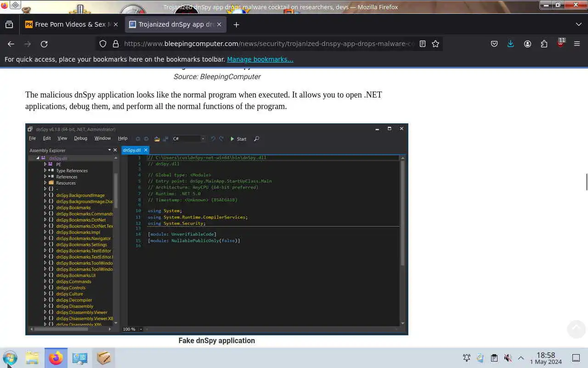The image size is (588, 368).
Task: Open the Firefox account menu
Action: point(527,44)
